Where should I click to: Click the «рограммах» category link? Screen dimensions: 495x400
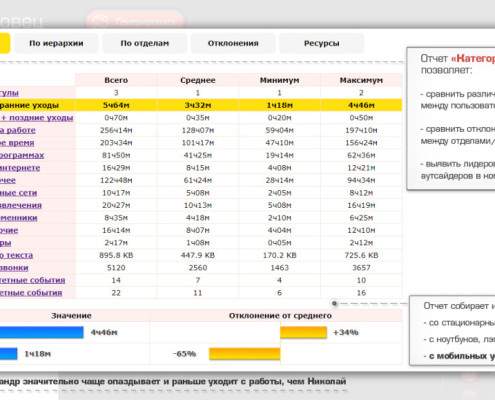point(22,156)
